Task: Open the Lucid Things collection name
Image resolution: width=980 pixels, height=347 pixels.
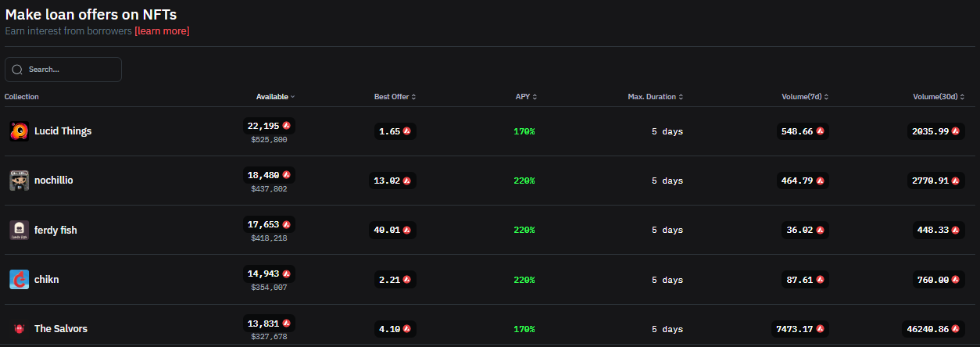Action: tap(63, 131)
